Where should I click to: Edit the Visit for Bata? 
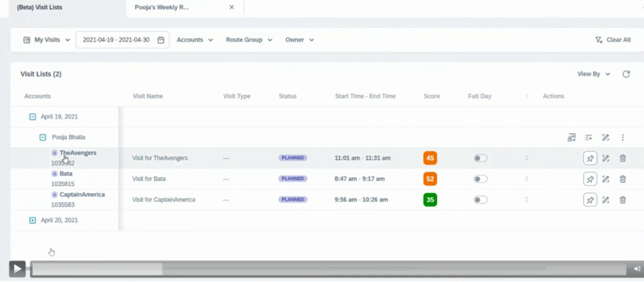[605, 179]
